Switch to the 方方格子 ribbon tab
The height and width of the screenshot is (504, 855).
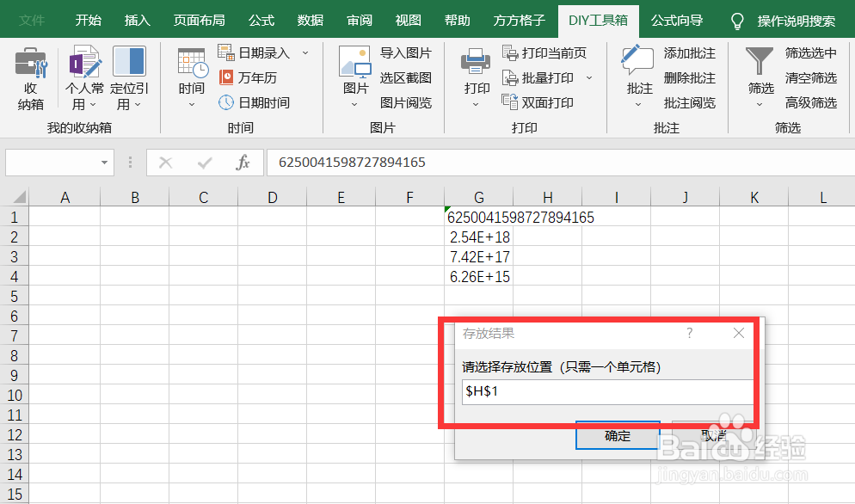[519, 19]
